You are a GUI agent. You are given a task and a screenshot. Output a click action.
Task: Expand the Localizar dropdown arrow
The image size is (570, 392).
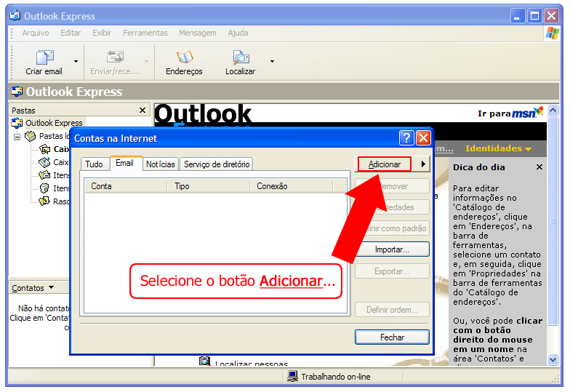click(272, 61)
